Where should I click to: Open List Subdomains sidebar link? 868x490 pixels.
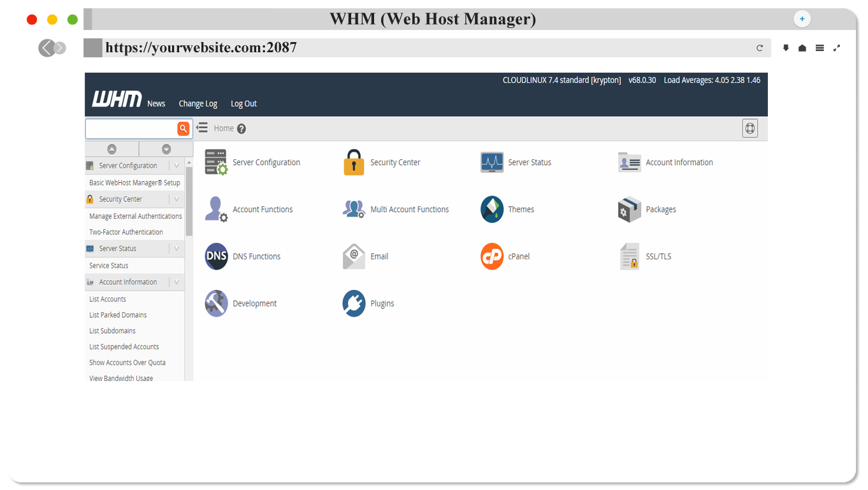click(x=112, y=331)
